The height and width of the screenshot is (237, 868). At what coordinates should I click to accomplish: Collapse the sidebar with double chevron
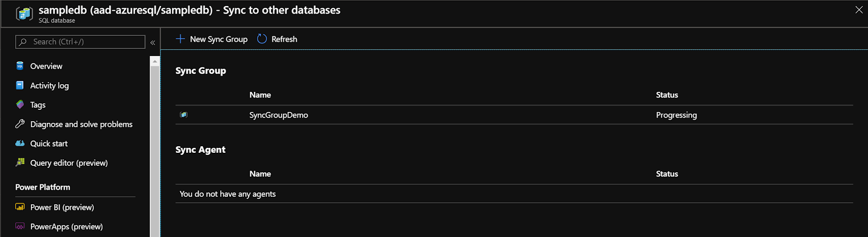tap(153, 42)
